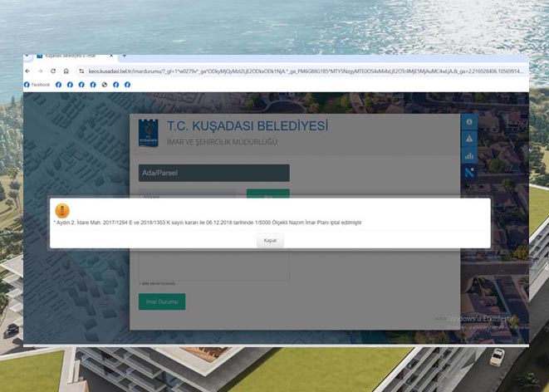This screenshot has width=549, height=392.
Task: Click the bottom N-shaped icon in right sidebar
Action: [x=468, y=172]
